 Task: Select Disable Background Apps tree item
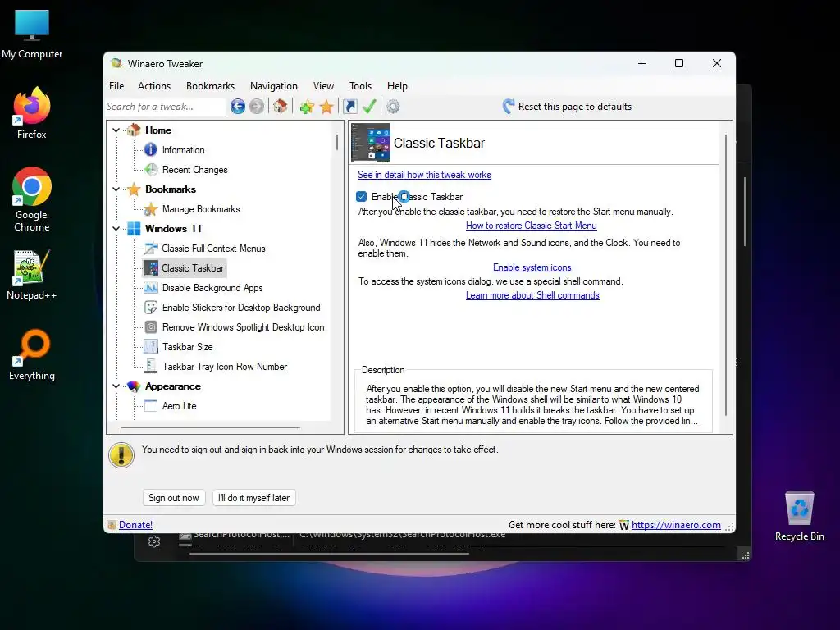click(x=212, y=288)
